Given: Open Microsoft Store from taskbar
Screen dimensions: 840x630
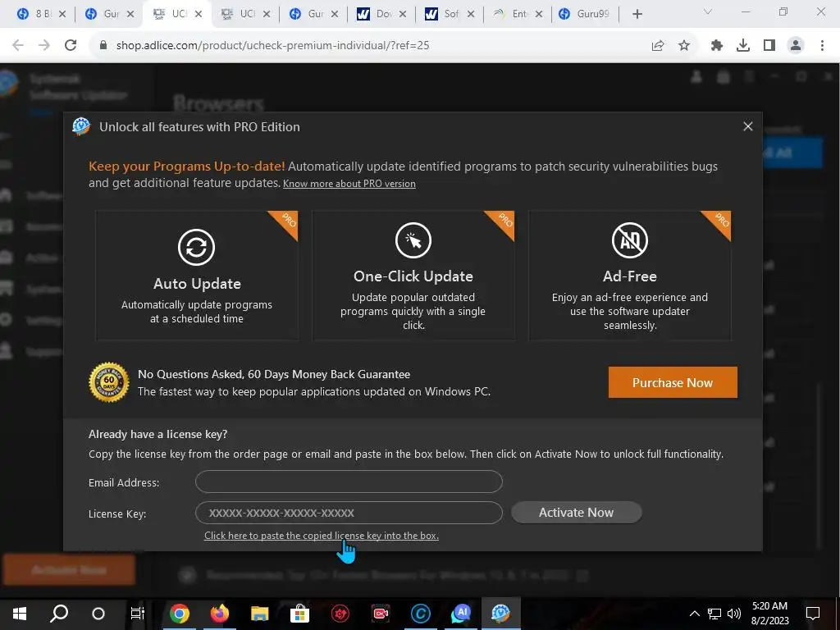Looking at the screenshot, I should pyautogui.click(x=300, y=614).
